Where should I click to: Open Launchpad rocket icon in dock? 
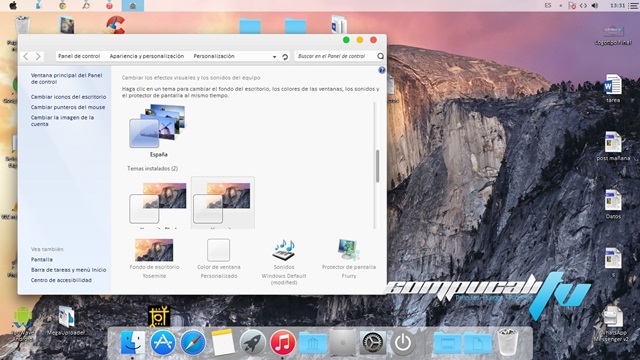253,342
